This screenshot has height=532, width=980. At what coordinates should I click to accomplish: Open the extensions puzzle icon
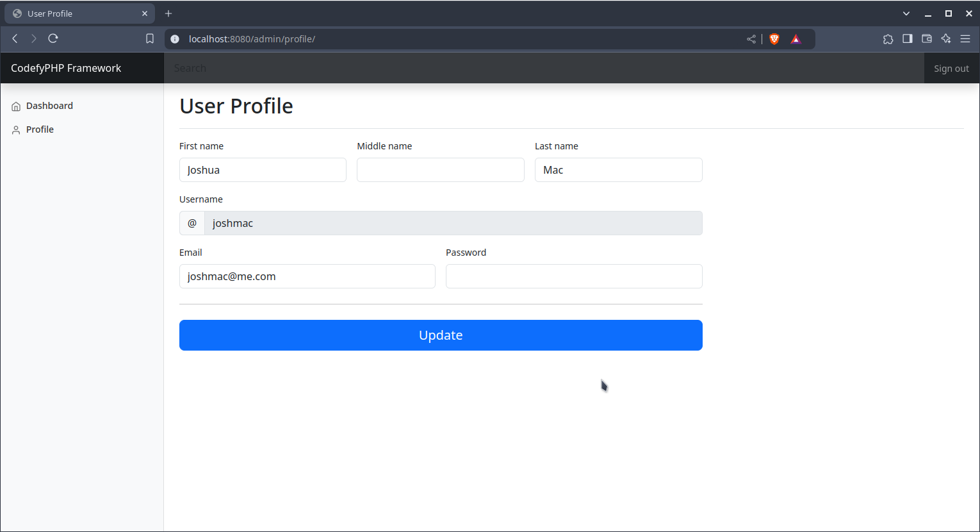[x=888, y=39]
